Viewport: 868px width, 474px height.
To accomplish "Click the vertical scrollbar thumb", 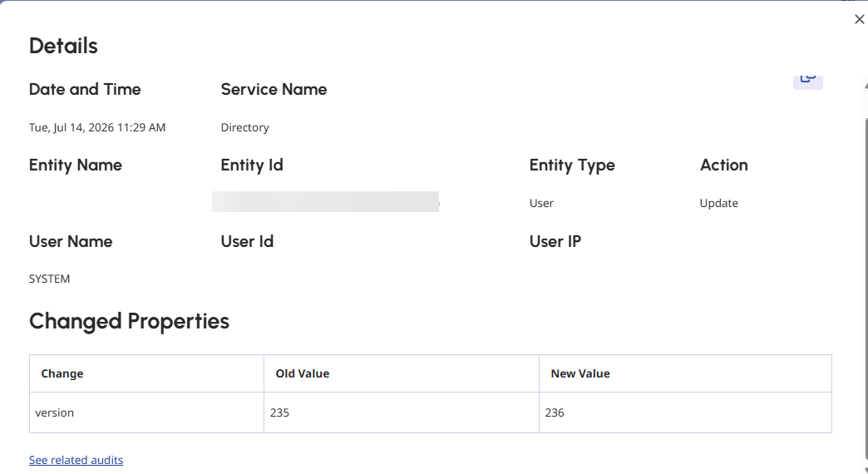I will tap(866, 288).
